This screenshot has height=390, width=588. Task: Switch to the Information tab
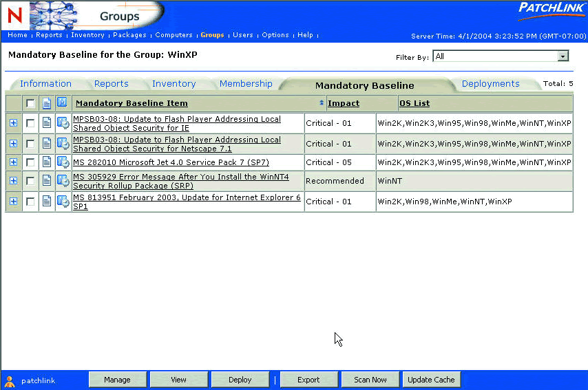tap(45, 83)
